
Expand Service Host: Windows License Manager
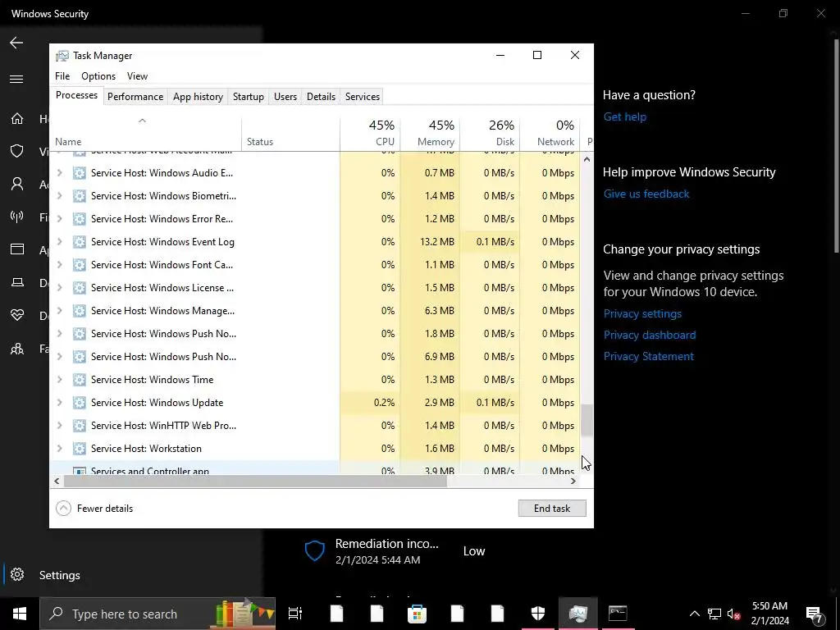(x=59, y=288)
